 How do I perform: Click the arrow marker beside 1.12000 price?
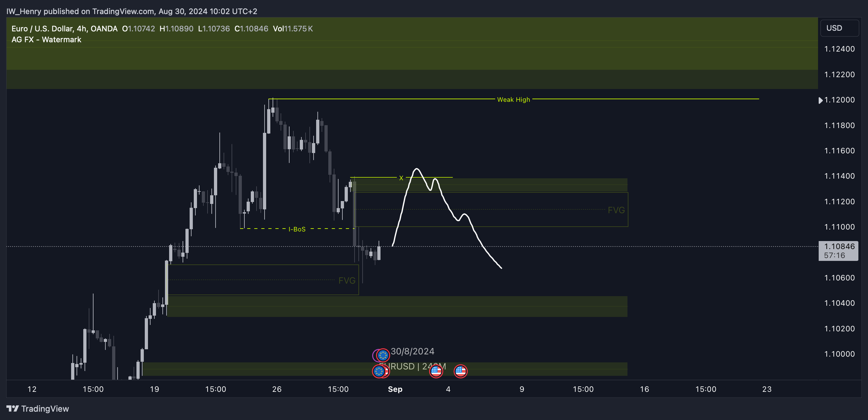[821, 101]
